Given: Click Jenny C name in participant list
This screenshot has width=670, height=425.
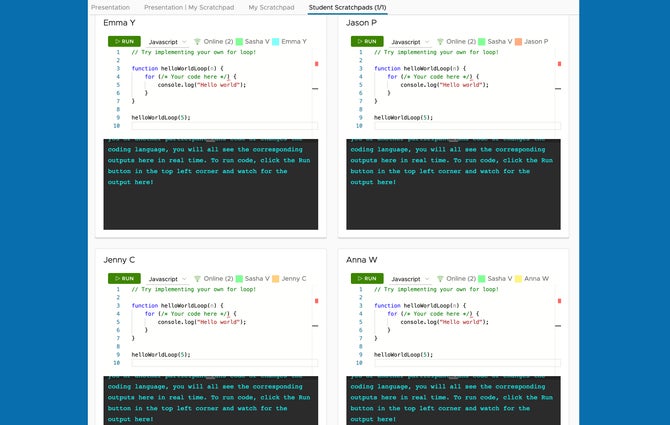Looking at the screenshot, I should coord(294,278).
